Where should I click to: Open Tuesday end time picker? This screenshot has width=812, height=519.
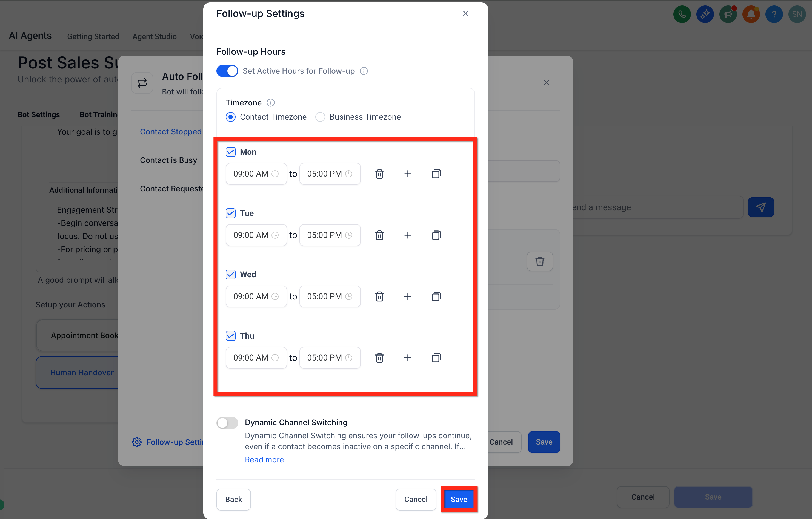[330, 235]
